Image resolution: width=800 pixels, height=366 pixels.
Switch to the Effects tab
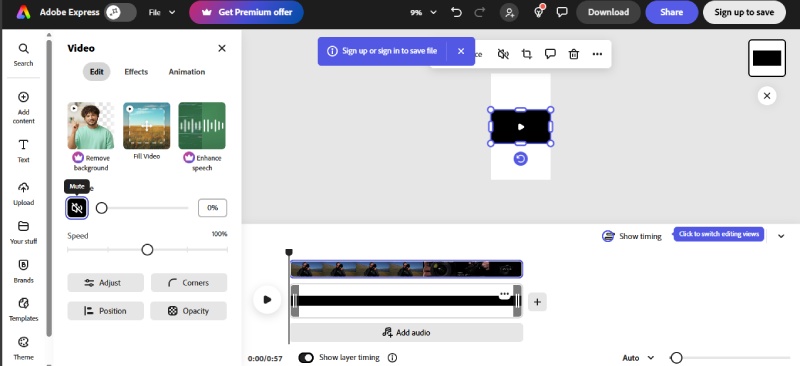pos(136,72)
